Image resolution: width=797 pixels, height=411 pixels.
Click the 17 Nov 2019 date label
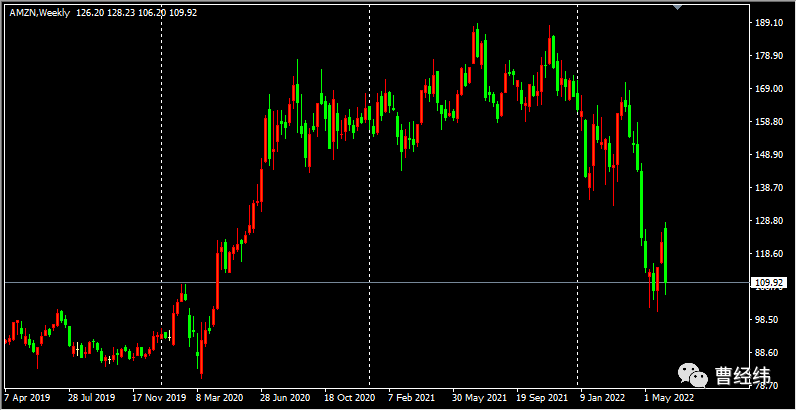159,397
